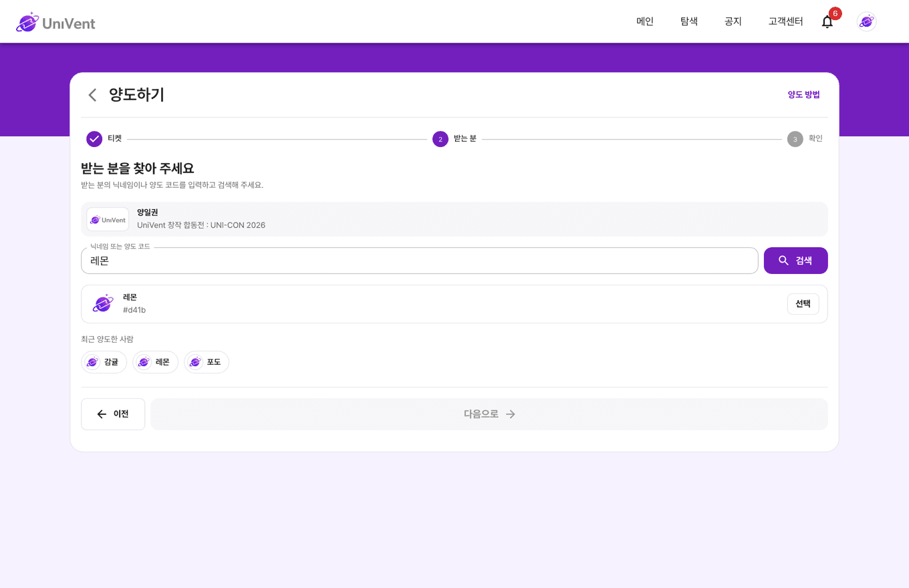The width and height of the screenshot is (909, 588).
Task: Focus the 닉네임 또는 양도 코드 input
Action: click(420, 261)
